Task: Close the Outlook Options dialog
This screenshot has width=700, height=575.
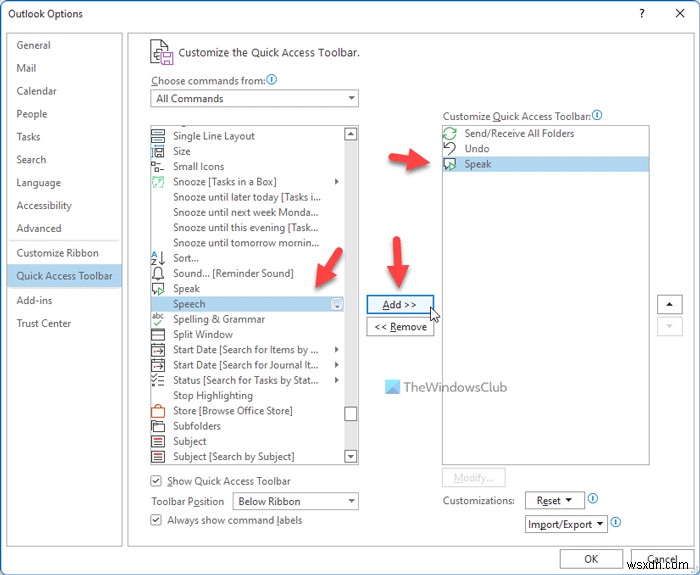Action: tap(680, 13)
